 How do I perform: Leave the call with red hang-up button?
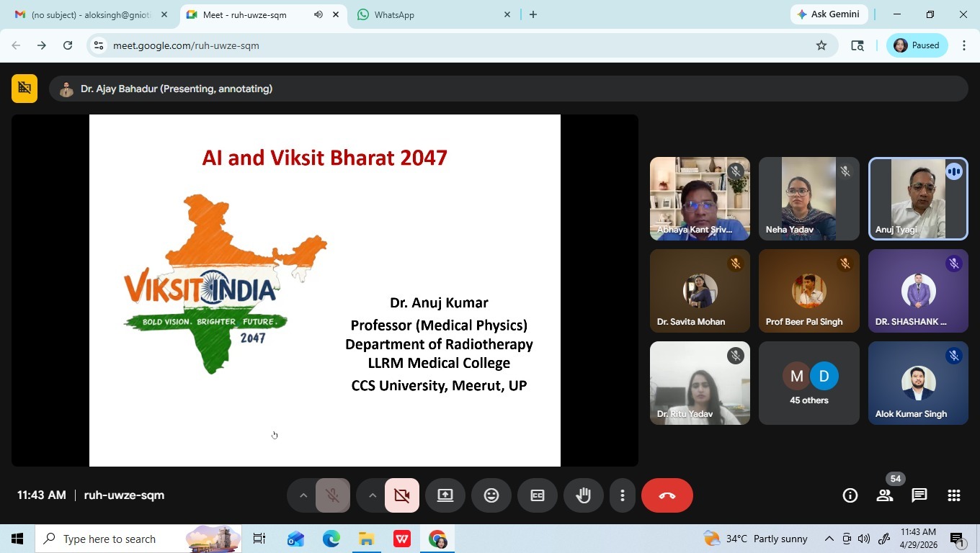pos(667,495)
